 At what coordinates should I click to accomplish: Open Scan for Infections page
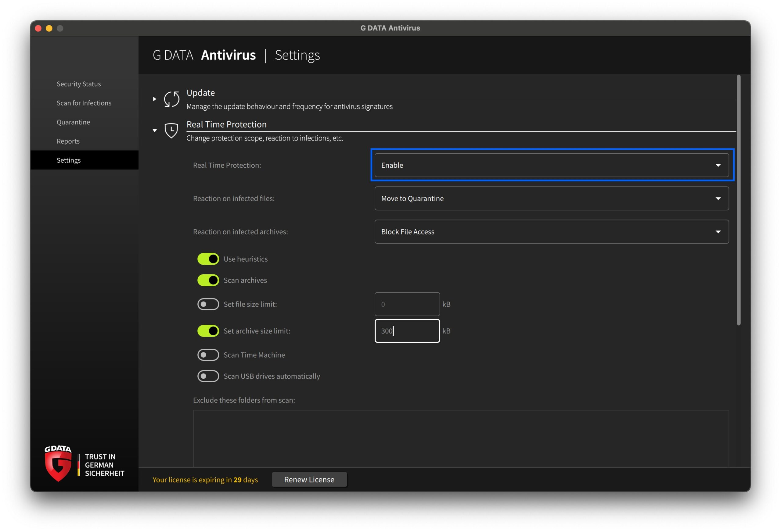(x=84, y=103)
